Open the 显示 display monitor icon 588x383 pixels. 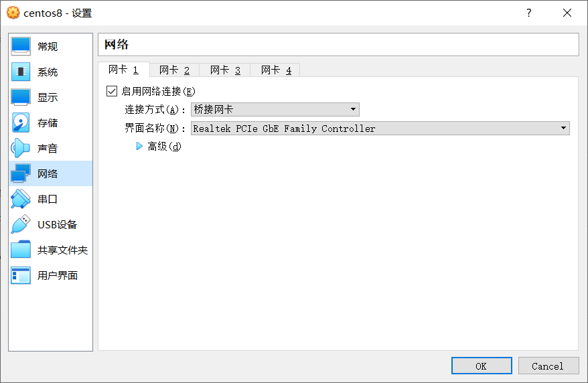pyautogui.click(x=21, y=98)
